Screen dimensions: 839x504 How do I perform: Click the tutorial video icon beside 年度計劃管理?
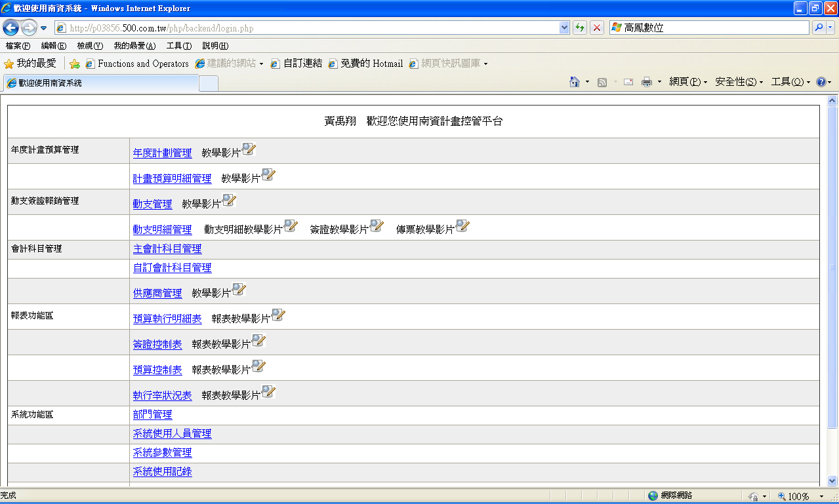pyautogui.click(x=249, y=149)
